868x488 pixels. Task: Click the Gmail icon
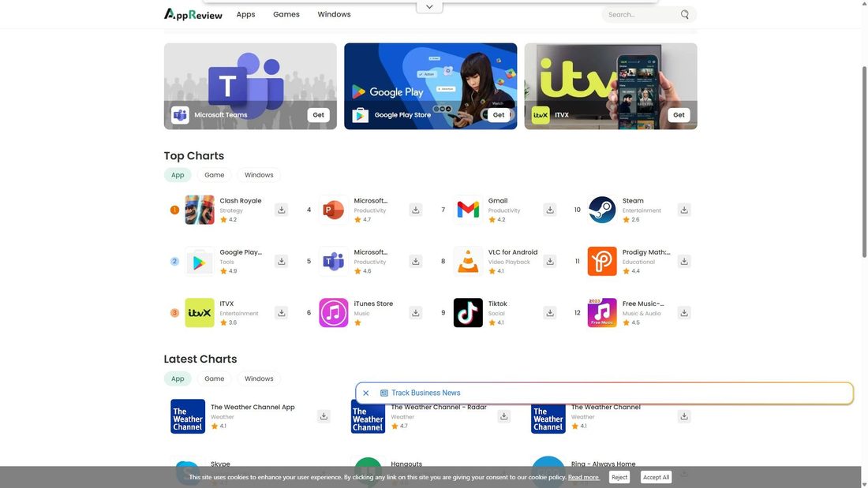point(468,210)
